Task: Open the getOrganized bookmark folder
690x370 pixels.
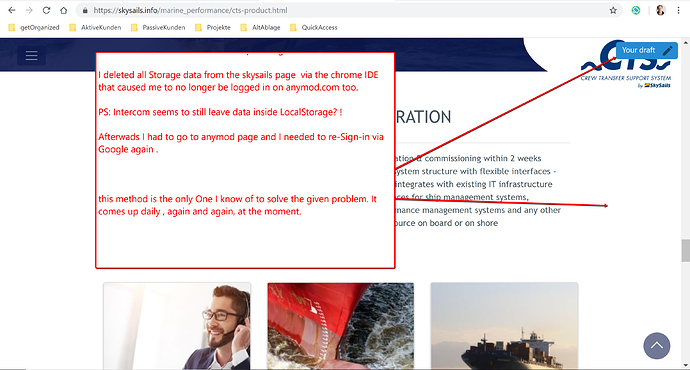Action: (x=34, y=27)
